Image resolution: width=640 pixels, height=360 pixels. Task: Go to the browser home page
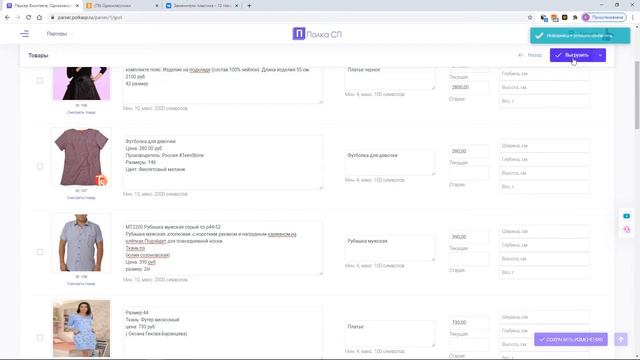(x=39, y=18)
